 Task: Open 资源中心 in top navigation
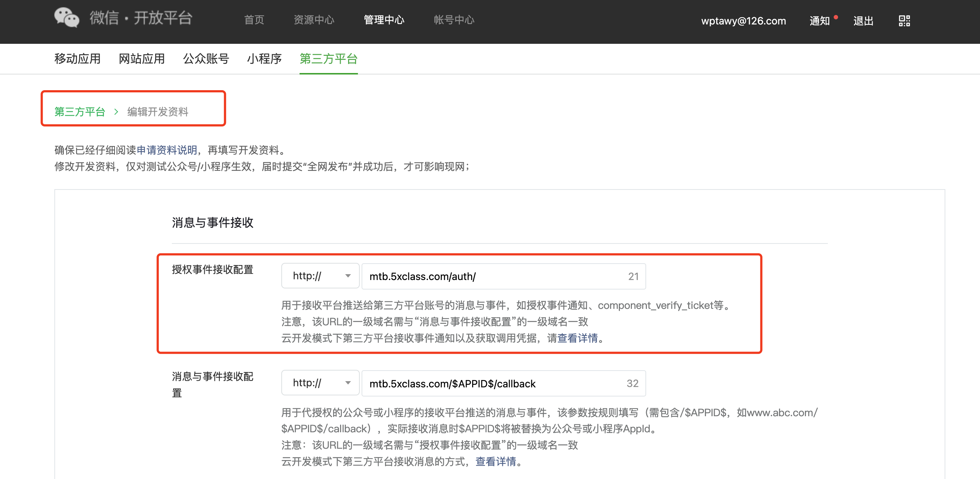point(314,20)
